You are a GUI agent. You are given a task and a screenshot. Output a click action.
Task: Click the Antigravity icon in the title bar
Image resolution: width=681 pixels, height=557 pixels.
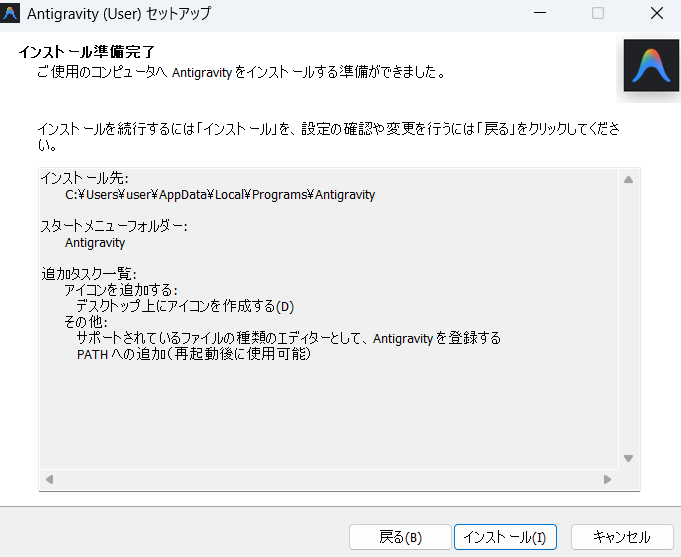click(x=14, y=14)
